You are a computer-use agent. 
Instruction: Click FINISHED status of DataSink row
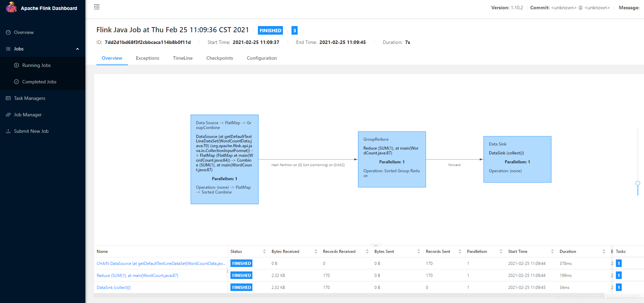point(241,288)
